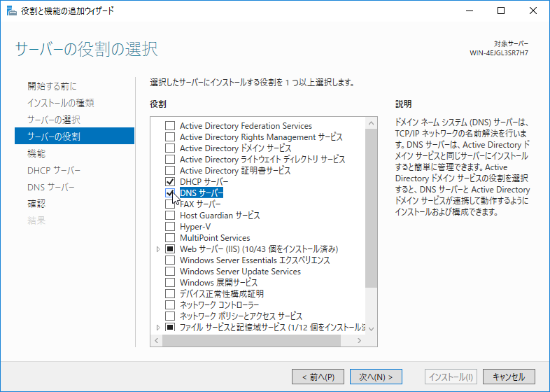The width and height of the screenshot is (550, 392).
Task: Expand ファイル サービスと記憶域サービス tree node
Action: 158,328
